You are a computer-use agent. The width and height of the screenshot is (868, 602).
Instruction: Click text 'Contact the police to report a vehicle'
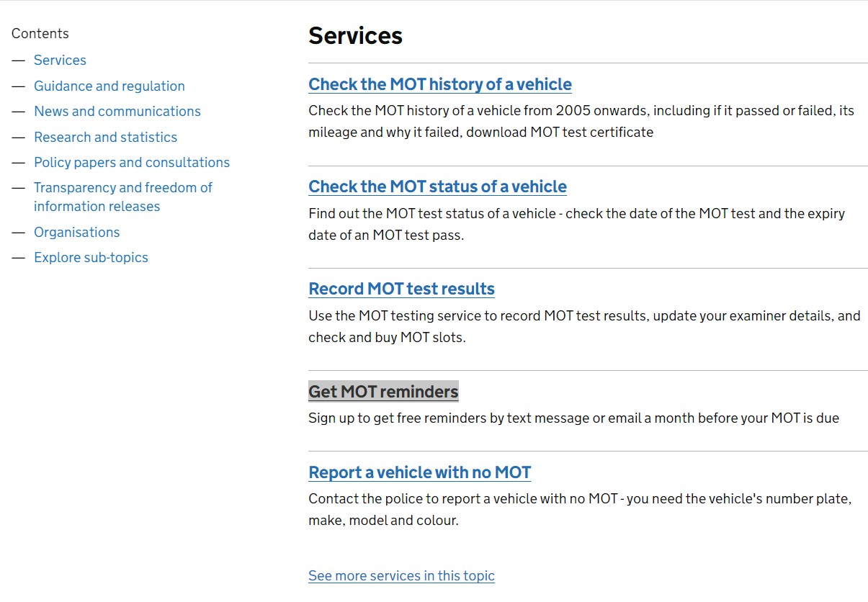[580, 510]
